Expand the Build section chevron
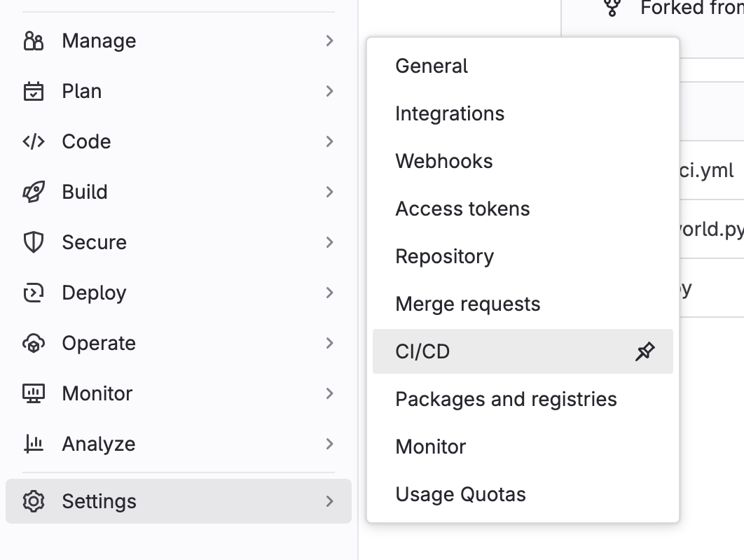 [x=330, y=192]
